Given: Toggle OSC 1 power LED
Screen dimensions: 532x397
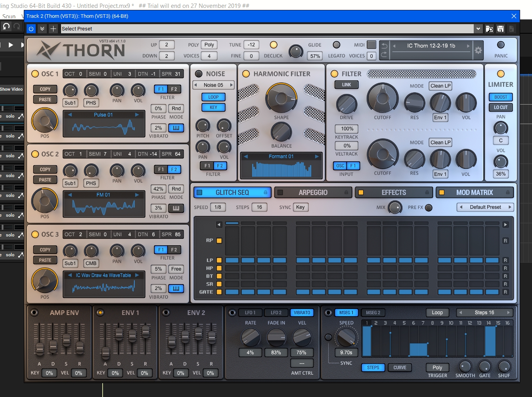Looking at the screenshot, I should coord(35,74).
